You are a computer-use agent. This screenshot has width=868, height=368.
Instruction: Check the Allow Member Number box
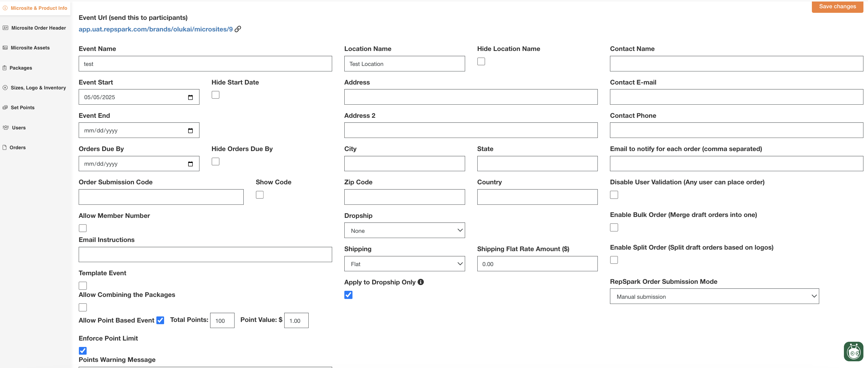pos(83,228)
